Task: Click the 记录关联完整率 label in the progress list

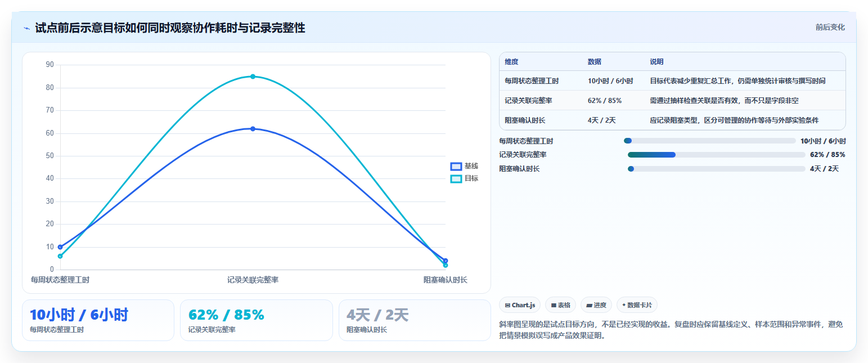Action: 523,155
